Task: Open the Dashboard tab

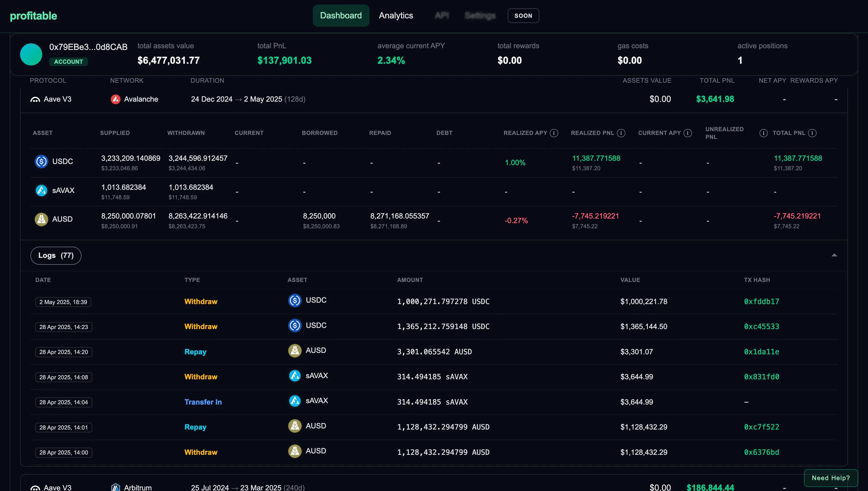Action: 341,16
